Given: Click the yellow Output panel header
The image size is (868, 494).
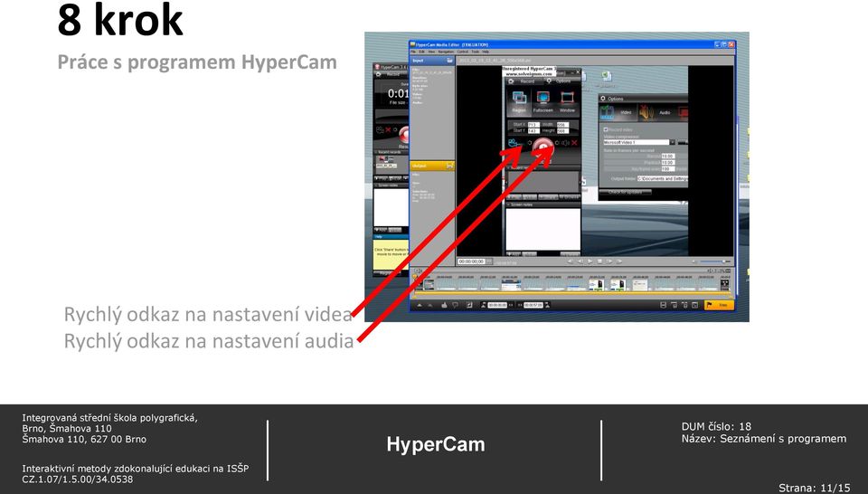Looking at the screenshot, I should tap(432, 166).
